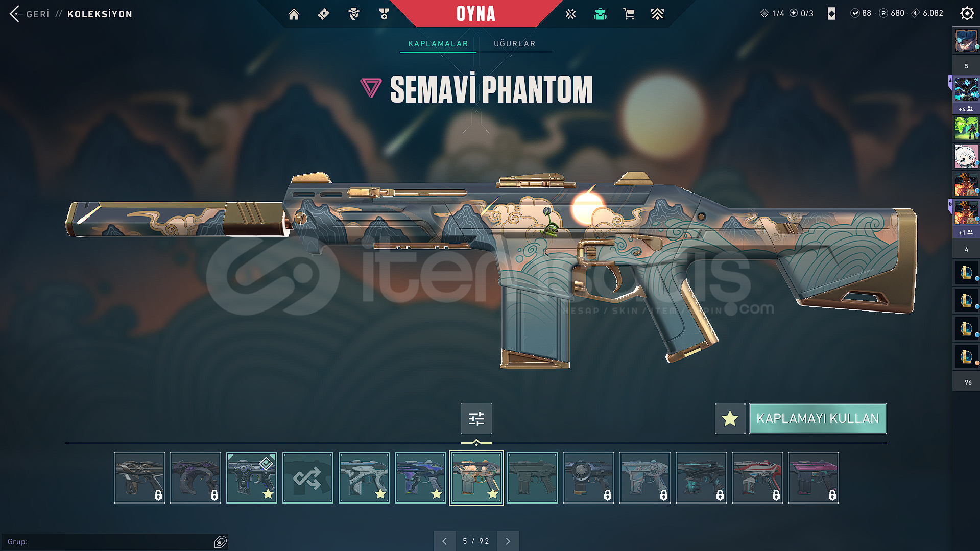
Task: Open the battlepass icon next to home
Action: (x=323, y=14)
